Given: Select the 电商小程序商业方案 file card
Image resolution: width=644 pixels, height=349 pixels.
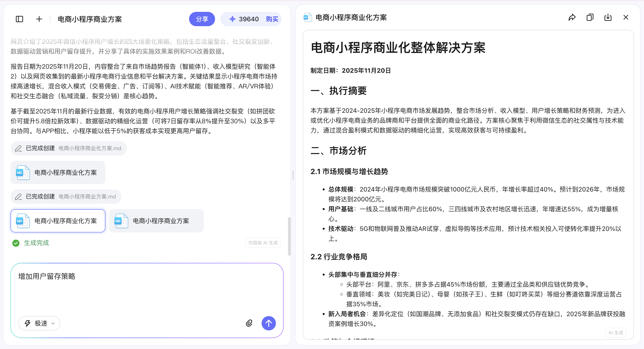Looking at the screenshot, I should click(156, 221).
